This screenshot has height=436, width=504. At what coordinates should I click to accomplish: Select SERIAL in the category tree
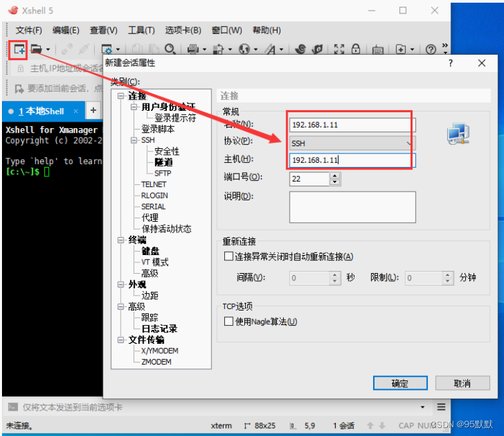pyautogui.click(x=154, y=206)
